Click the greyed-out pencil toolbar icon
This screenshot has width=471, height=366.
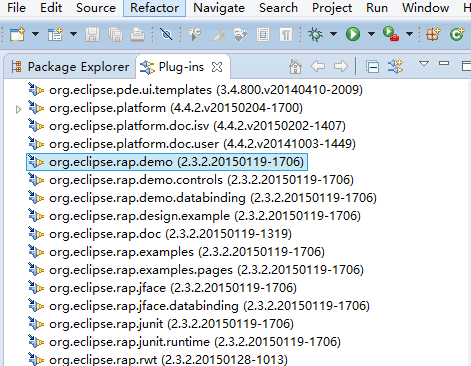point(217,34)
